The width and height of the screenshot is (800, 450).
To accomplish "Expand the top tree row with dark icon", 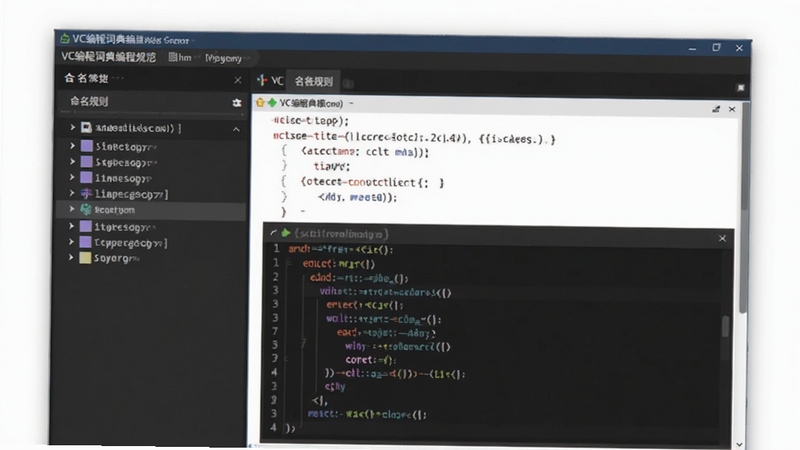I will (x=72, y=128).
